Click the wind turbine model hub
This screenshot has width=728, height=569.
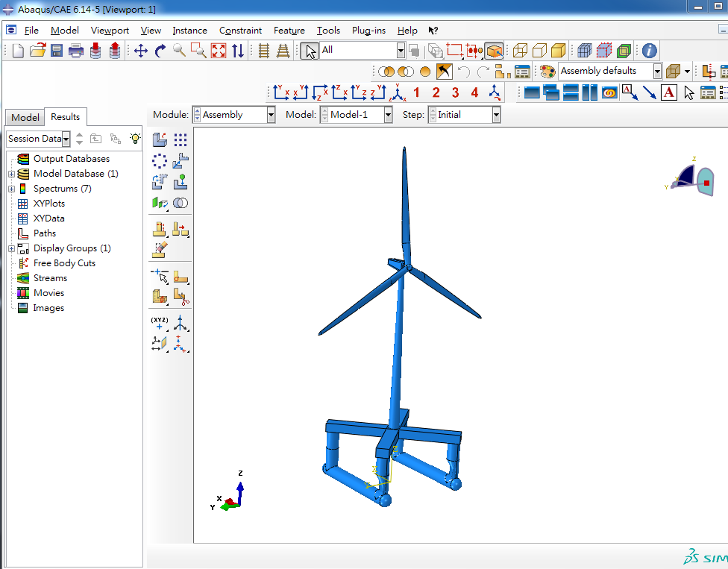(x=407, y=267)
